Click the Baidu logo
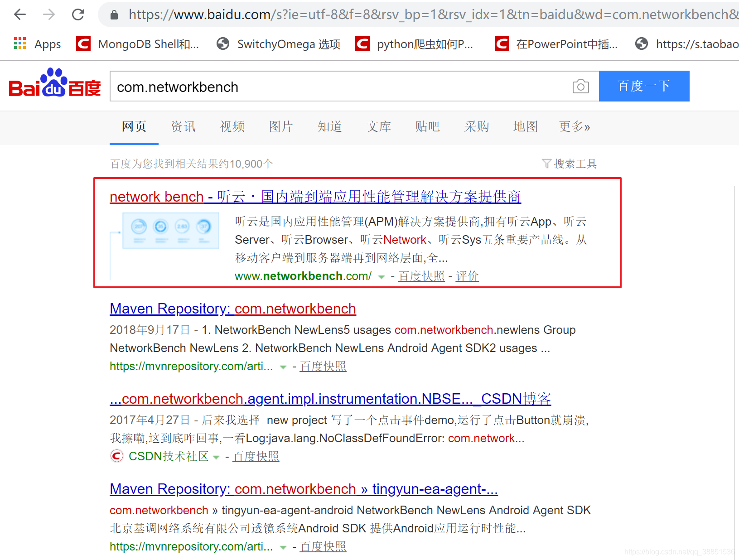This screenshot has height=560, width=739. pos(55,83)
